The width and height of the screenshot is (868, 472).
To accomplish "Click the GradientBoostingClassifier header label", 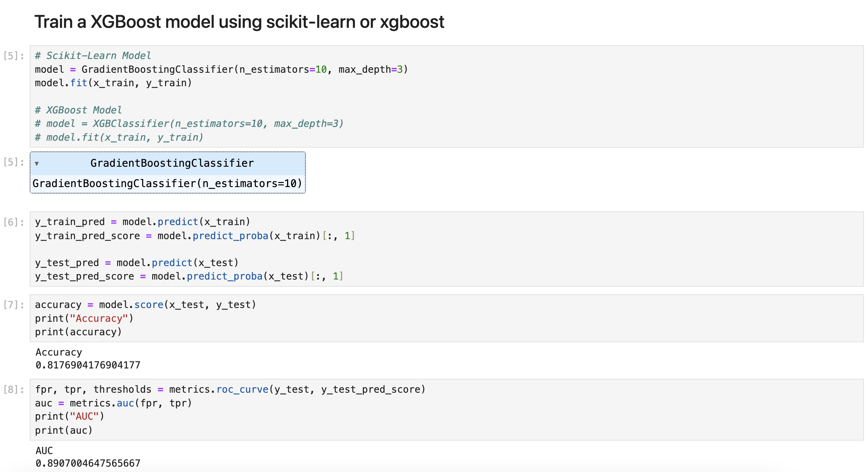I will pyautogui.click(x=172, y=163).
